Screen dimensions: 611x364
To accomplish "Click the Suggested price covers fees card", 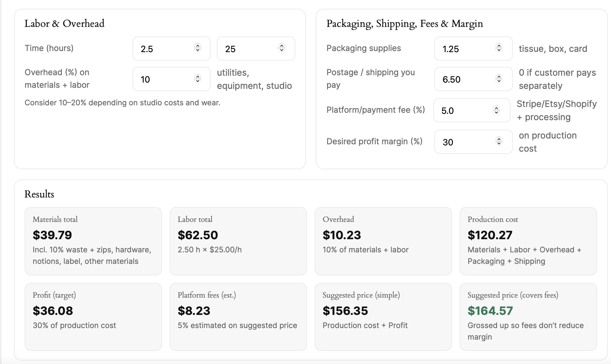I will tap(528, 317).
